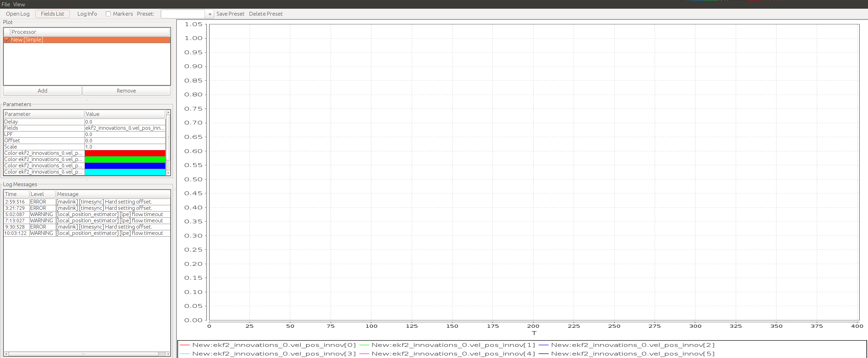This screenshot has height=358, width=868.
Task: Select the 9:30:528 ERROR log row
Action: coord(87,227)
